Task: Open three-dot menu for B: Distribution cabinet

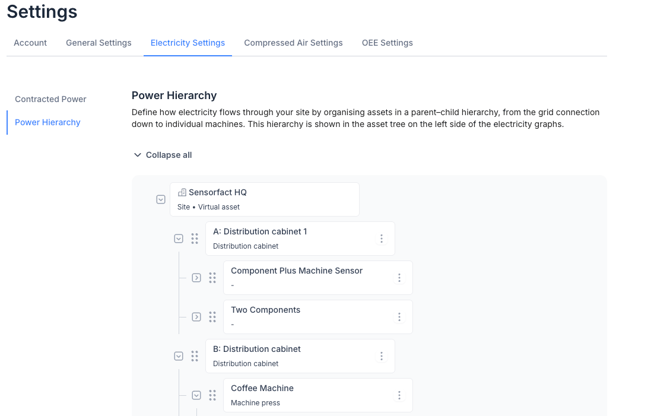Action: [x=381, y=356]
